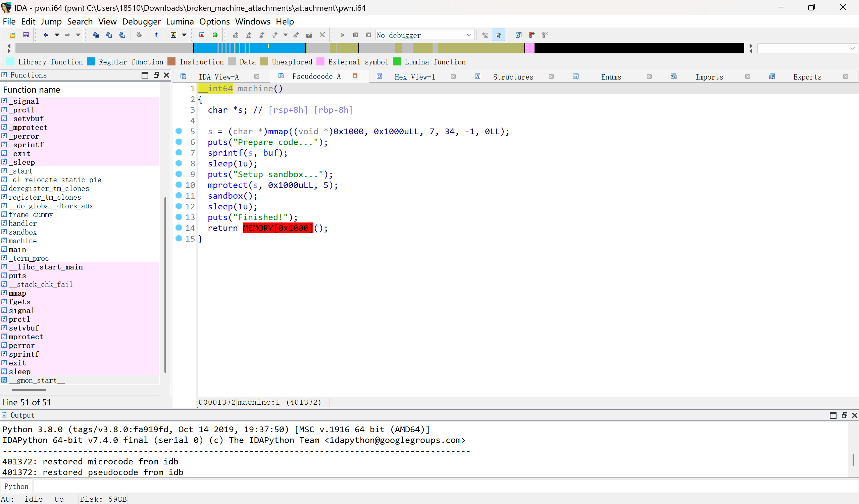
Task: Select the _mprotect function entry
Action: coord(28,128)
